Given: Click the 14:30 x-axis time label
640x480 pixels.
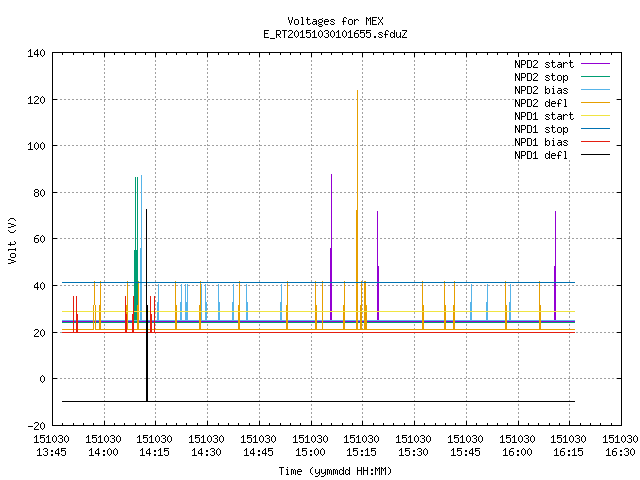Looking at the screenshot, I should point(206,452).
